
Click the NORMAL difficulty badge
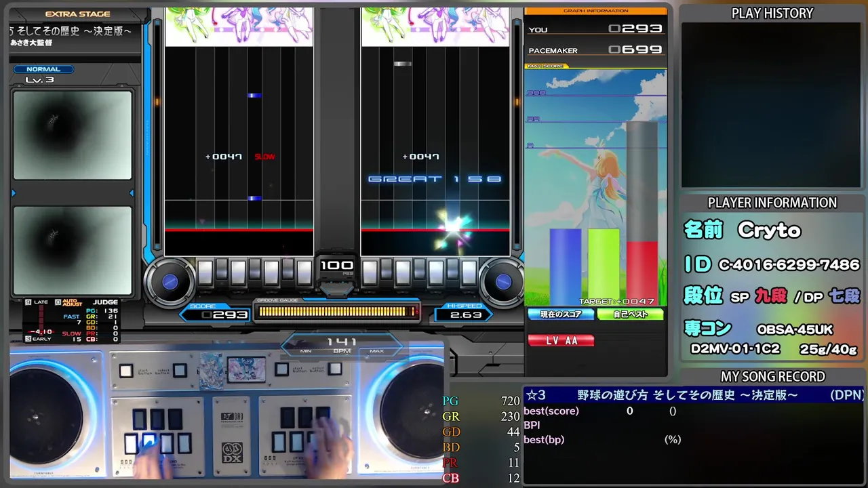pyautogui.click(x=43, y=69)
